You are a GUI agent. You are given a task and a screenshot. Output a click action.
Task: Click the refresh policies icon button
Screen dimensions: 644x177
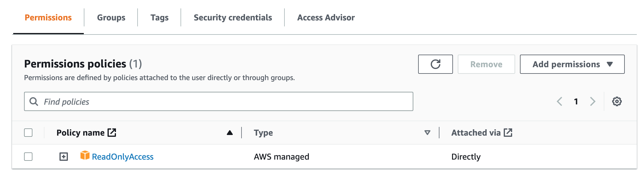point(435,64)
